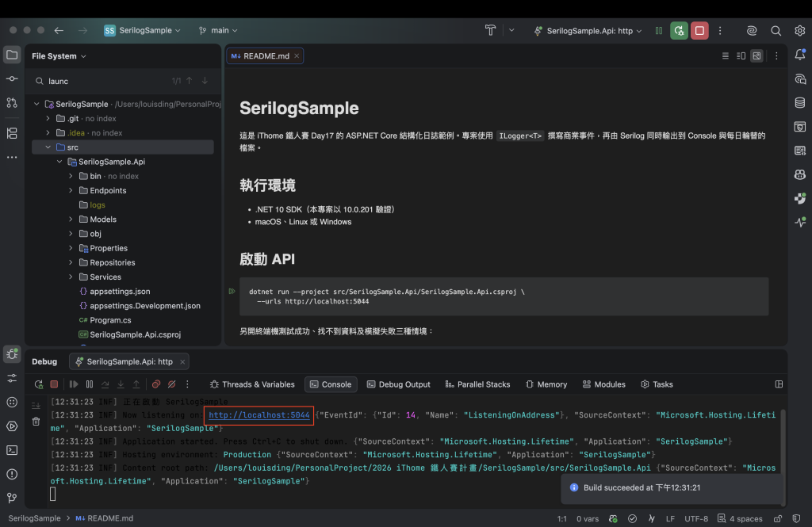
Task: Switch to the Memory tab
Action: coord(546,384)
